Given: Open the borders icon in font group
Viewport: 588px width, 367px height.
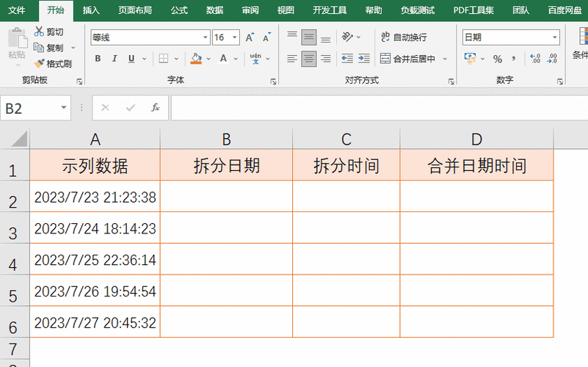Looking at the screenshot, I should pyautogui.click(x=164, y=59).
